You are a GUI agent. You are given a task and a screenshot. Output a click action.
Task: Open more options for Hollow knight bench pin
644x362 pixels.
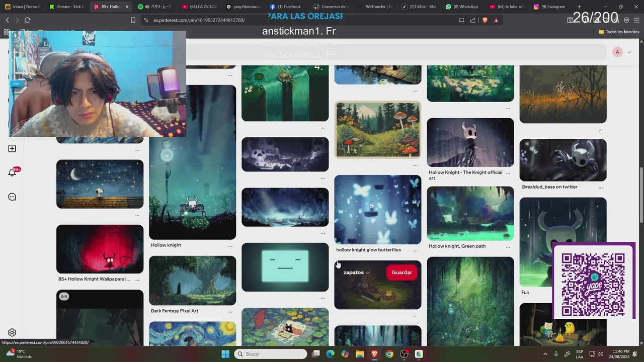[x=230, y=246]
